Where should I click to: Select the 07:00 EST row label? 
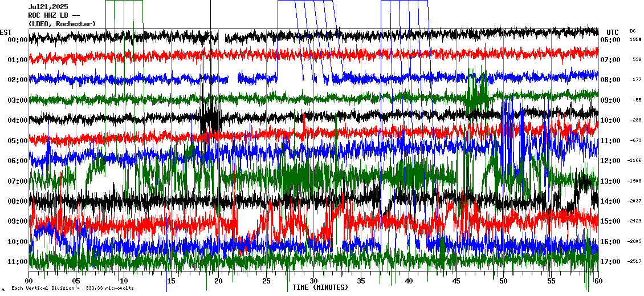pyautogui.click(x=18, y=181)
